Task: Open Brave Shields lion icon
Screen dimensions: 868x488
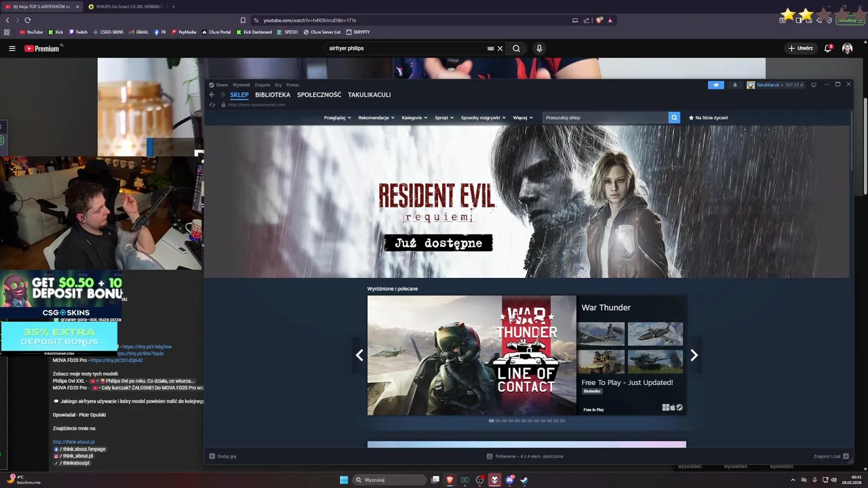Action: pyautogui.click(x=599, y=20)
